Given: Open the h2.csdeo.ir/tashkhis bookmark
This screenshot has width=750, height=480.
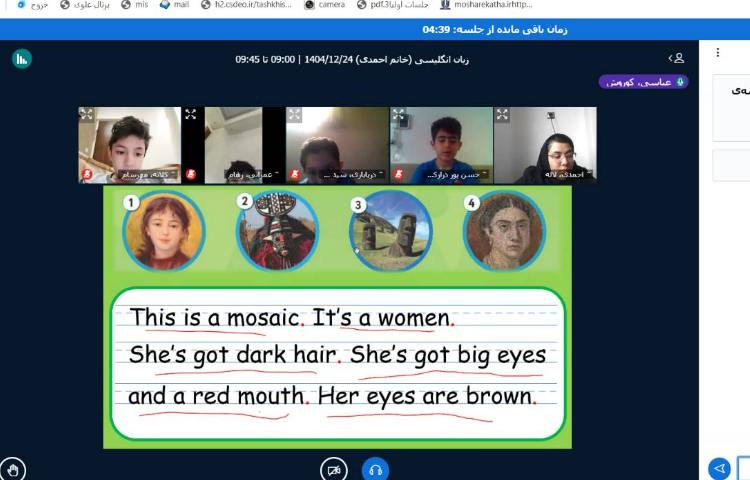Looking at the screenshot, I should pos(246,5).
